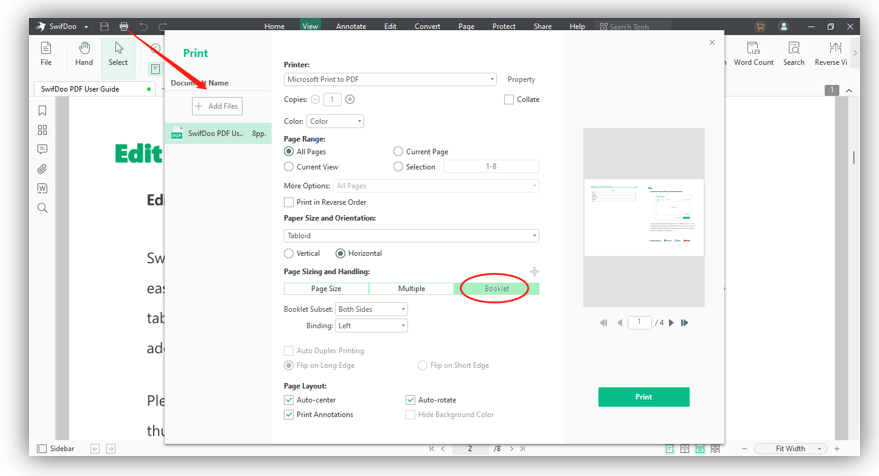Go to last page in print preview
The width and height of the screenshot is (879, 476).
684,323
